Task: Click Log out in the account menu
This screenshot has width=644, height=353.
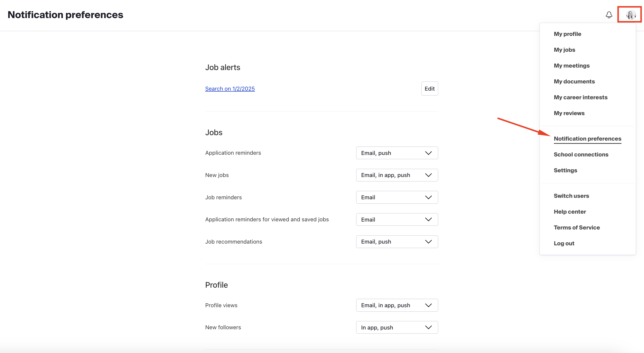Action: coord(564,243)
